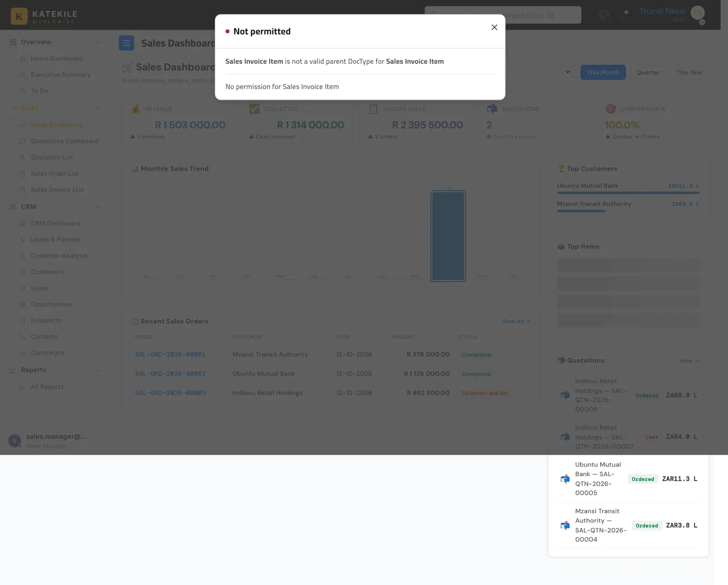Click View All for Recent Sales Orders
The width and height of the screenshot is (728, 585).
516,321
